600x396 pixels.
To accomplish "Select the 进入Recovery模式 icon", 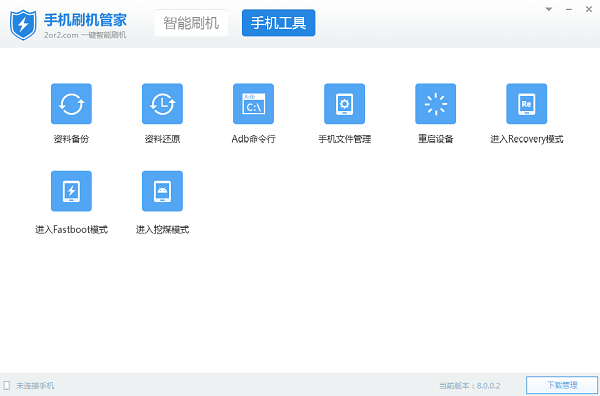I will coord(527,104).
